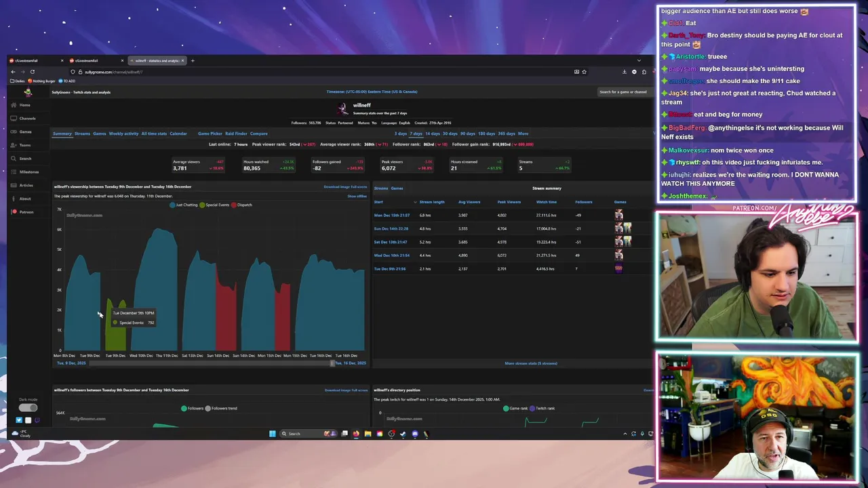Open the Game Picker link
Screen dimensions: 868x488
(210, 134)
